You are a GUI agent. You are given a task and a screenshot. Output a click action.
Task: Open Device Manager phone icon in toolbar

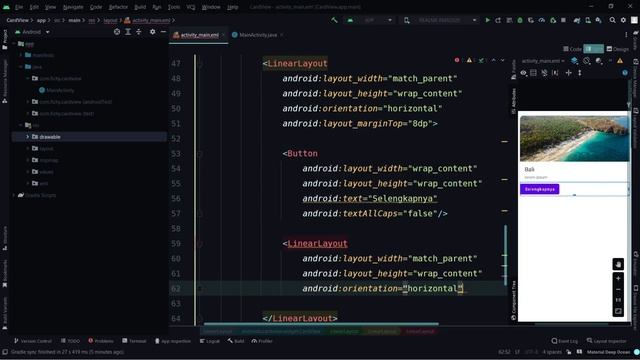(x=588, y=20)
